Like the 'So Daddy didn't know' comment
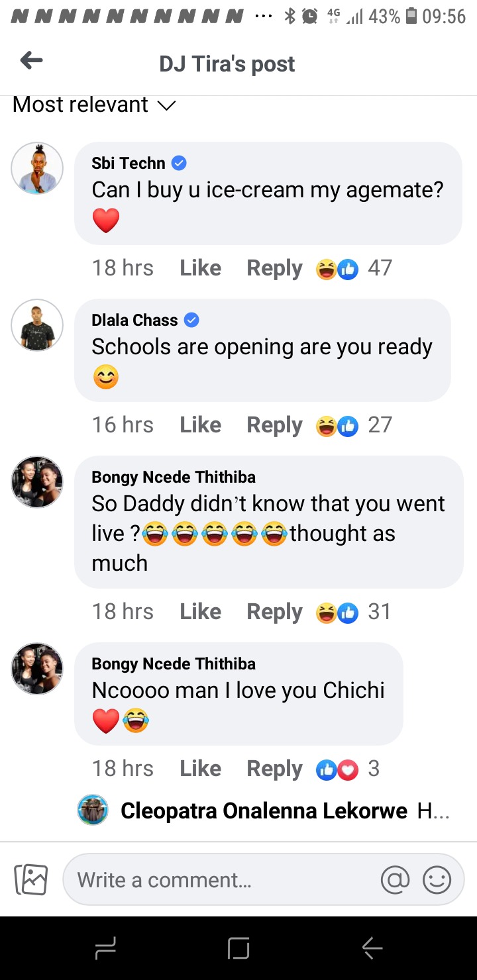 (200, 612)
